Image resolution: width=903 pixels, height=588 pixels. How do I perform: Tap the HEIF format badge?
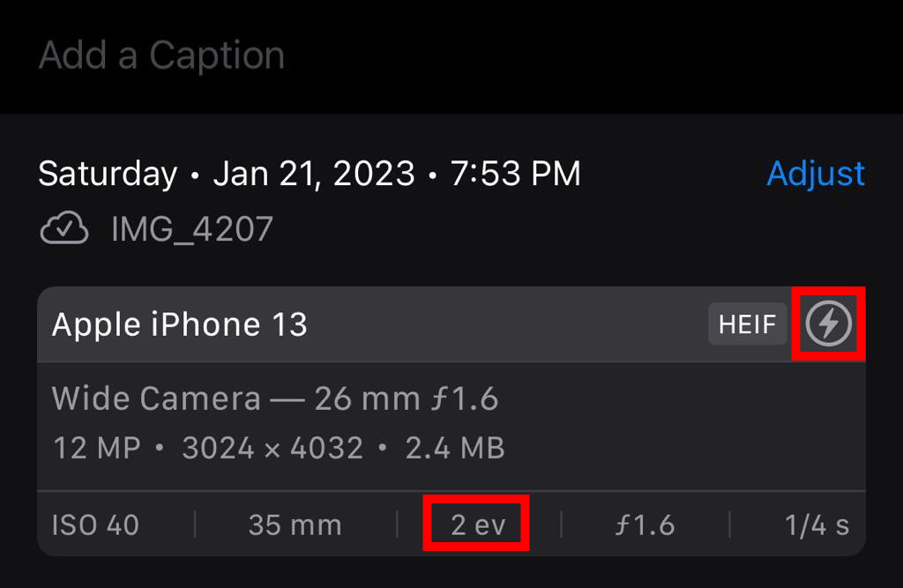(747, 324)
